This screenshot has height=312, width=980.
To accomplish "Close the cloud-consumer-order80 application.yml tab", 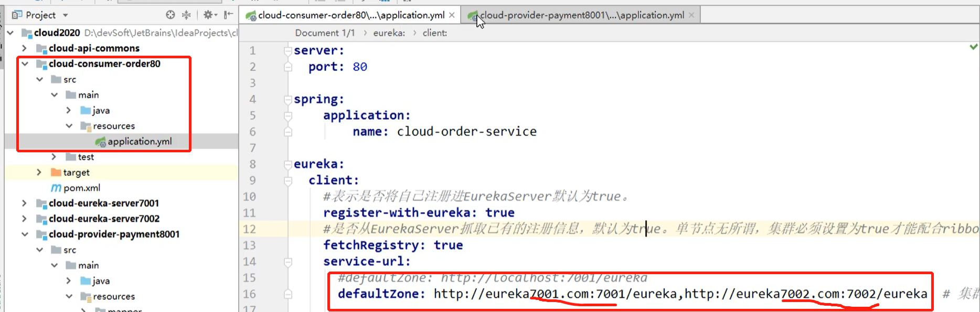I will pyautogui.click(x=452, y=15).
